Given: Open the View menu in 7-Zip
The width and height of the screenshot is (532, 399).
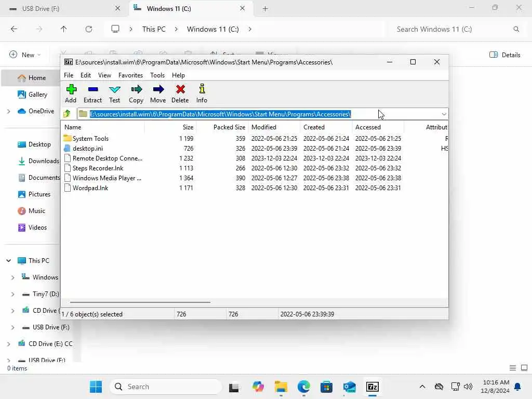Looking at the screenshot, I should pyautogui.click(x=104, y=75).
